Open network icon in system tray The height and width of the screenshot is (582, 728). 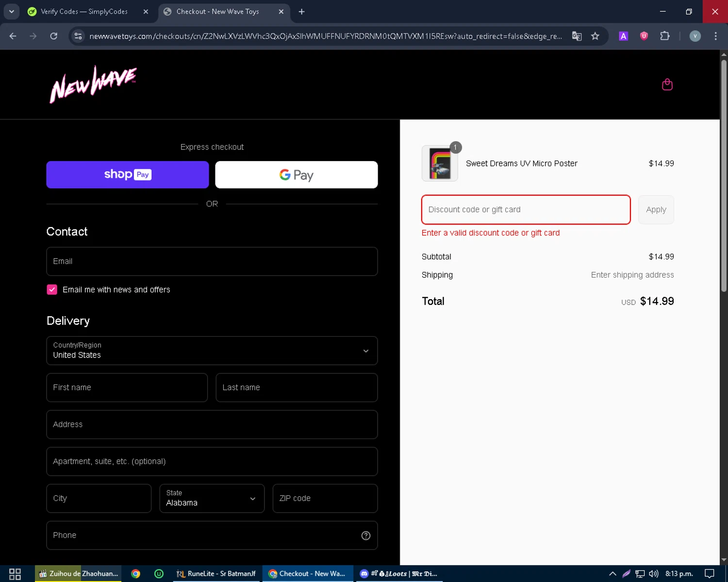(x=640, y=574)
